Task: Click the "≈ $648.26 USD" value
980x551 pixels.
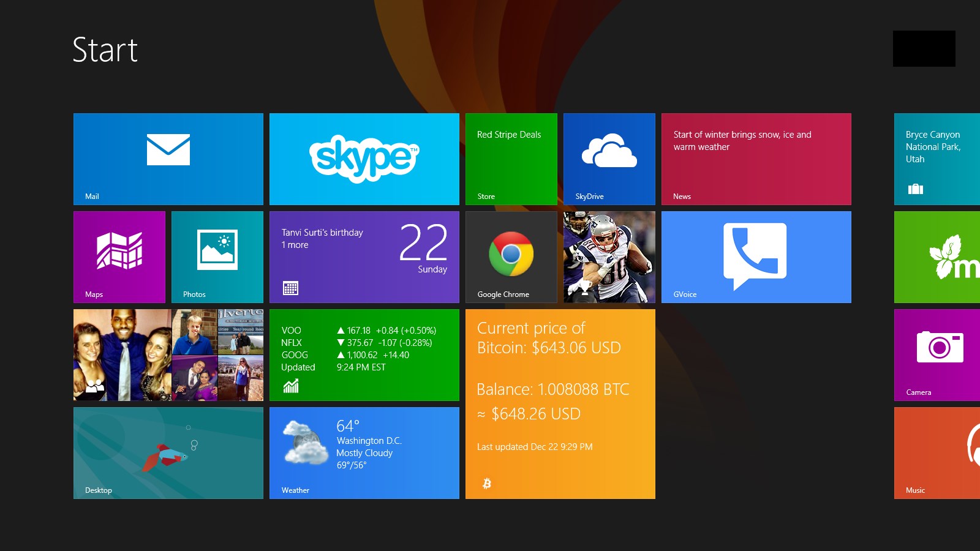Action: click(x=529, y=414)
